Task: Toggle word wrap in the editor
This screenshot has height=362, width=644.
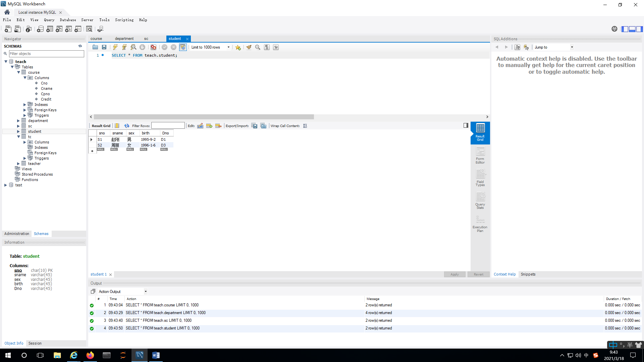Action: click(276, 47)
